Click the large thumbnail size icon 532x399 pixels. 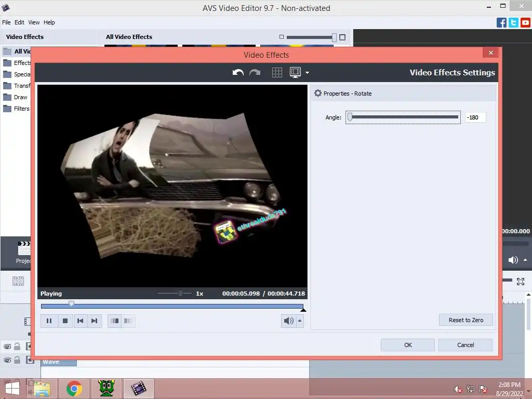click(342, 37)
